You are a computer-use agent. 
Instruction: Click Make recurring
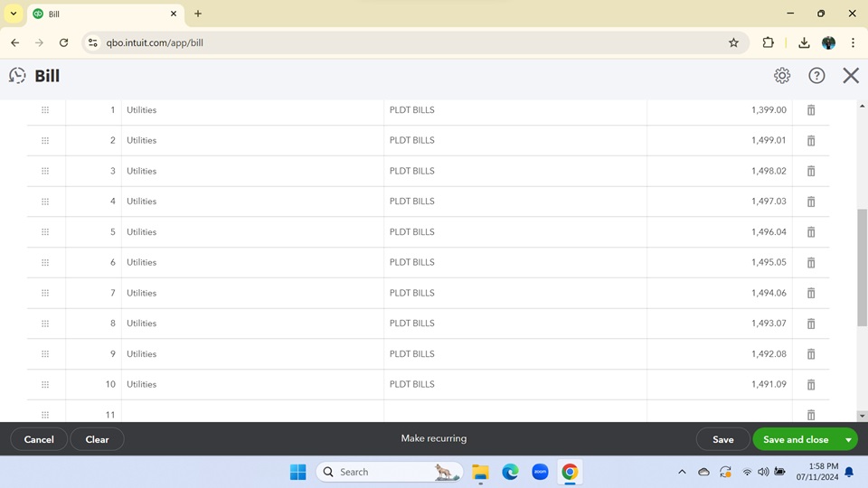[x=433, y=438]
